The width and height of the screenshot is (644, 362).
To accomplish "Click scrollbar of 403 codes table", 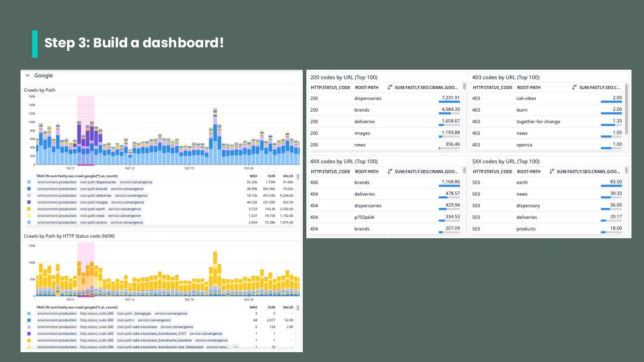I will tap(627, 109).
